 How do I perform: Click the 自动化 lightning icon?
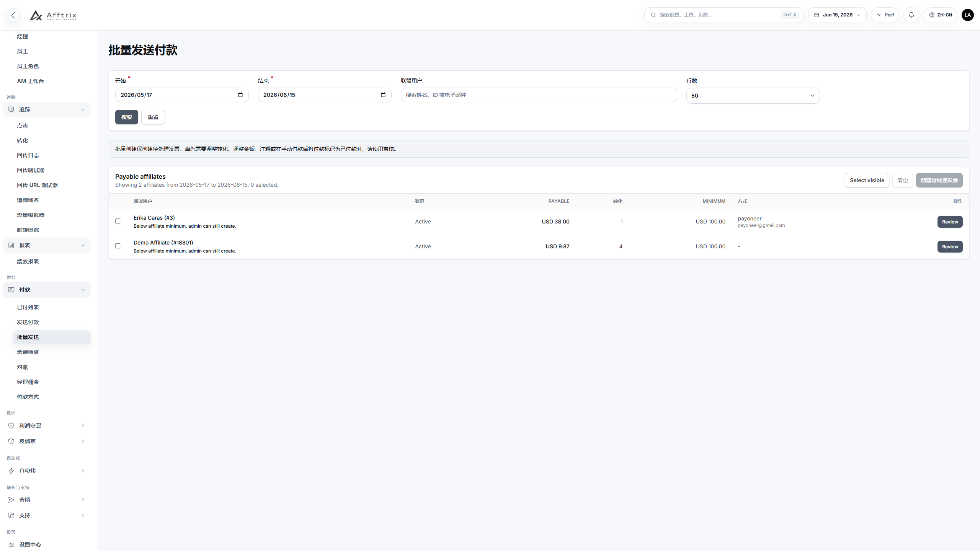click(11, 471)
